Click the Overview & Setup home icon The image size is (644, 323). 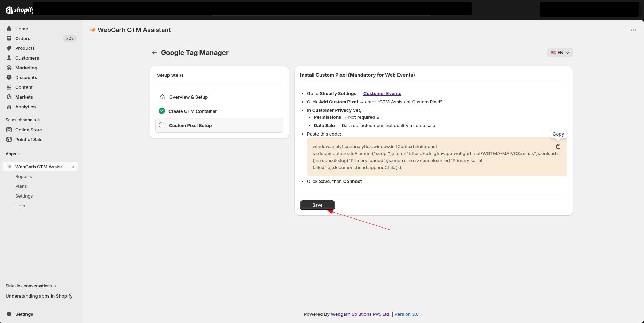point(162,97)
